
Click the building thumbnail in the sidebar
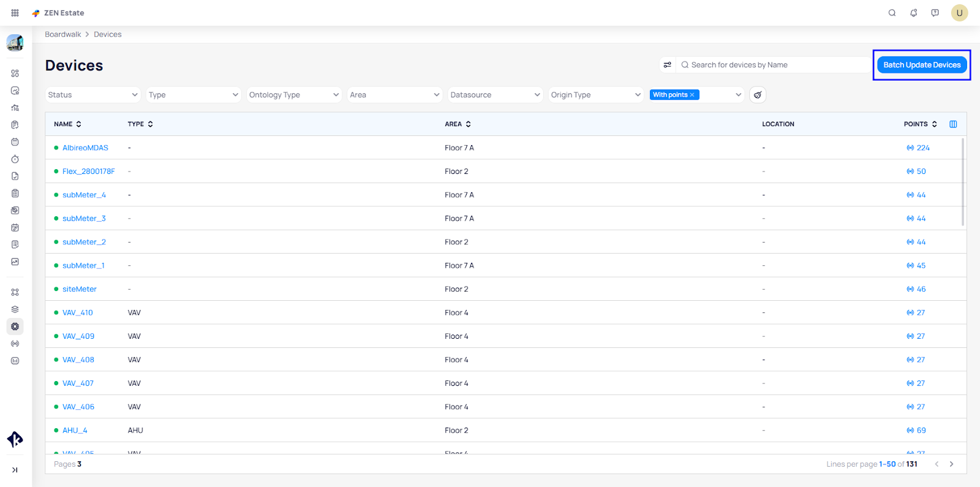click(x=15, y=43)
